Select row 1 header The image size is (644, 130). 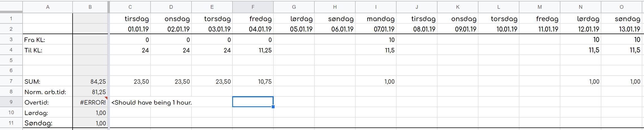(11, 19)
